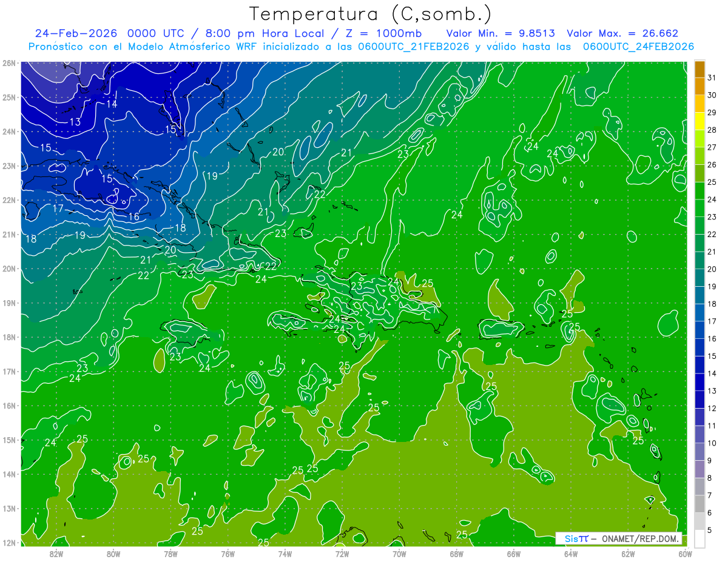Click the colorbar label '28'
This screenshot has height=562, width=728.
pos(712,130)
